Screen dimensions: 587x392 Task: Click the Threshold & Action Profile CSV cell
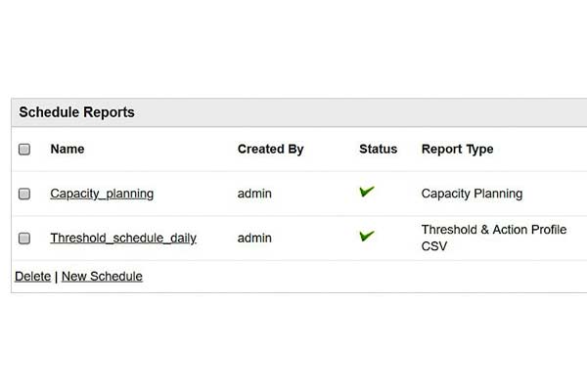501,238
